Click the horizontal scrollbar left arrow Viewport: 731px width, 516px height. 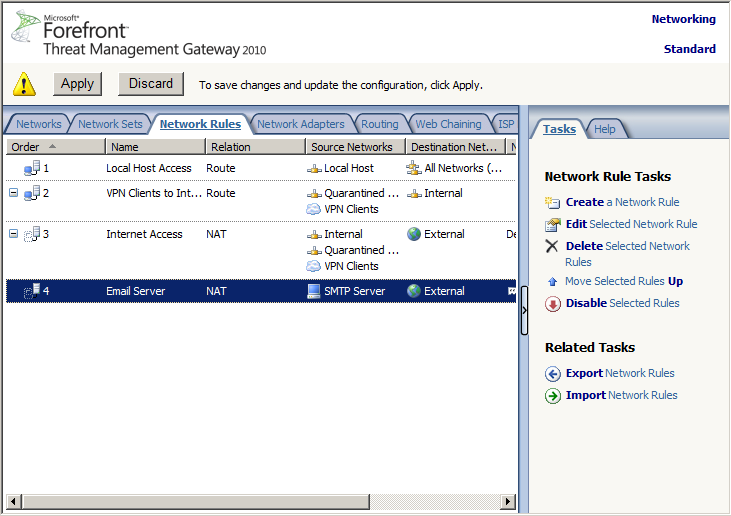[x=13, y=502]
